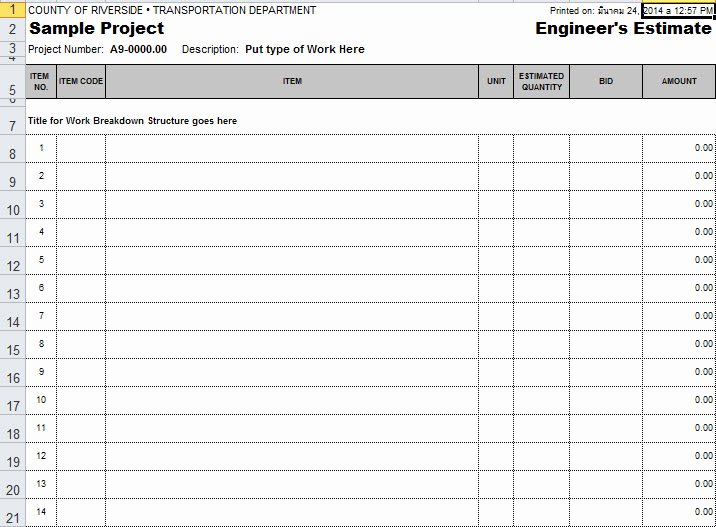Viewport: 716px width, 527px height.
Task: Click the BID column header
Action: (606, 81)
